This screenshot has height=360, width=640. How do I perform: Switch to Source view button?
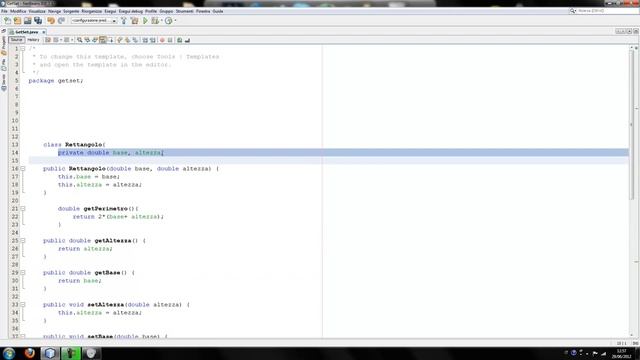click(x=17, y=40)
